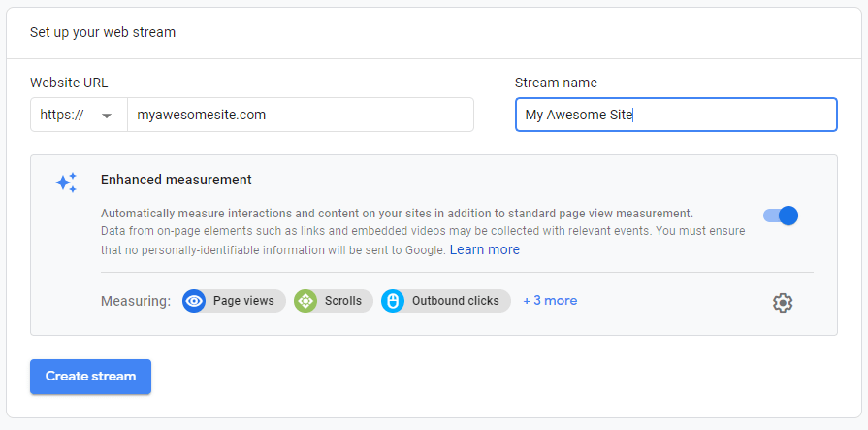Click the Outbound clicks mouse icon
The image size is (868, 430).
coord(393,301)
